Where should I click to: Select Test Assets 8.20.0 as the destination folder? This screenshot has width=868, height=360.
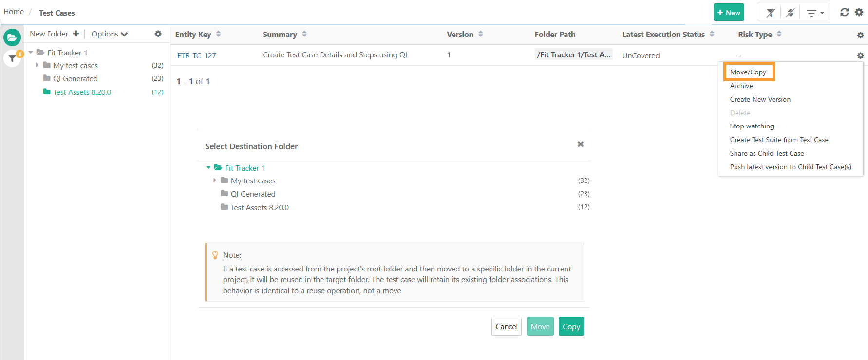(260, 207)
